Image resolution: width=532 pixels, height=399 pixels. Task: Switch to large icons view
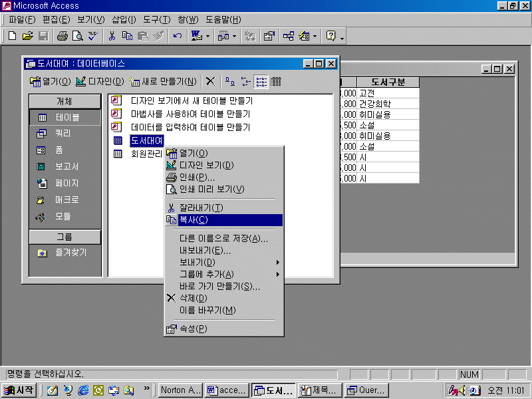pos(230,81)
